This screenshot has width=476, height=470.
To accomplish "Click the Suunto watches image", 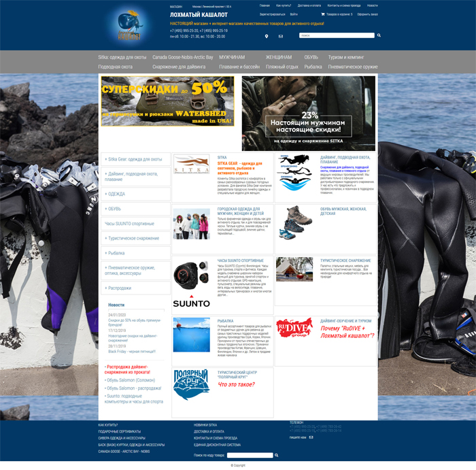I will click(x=191, y=284).
